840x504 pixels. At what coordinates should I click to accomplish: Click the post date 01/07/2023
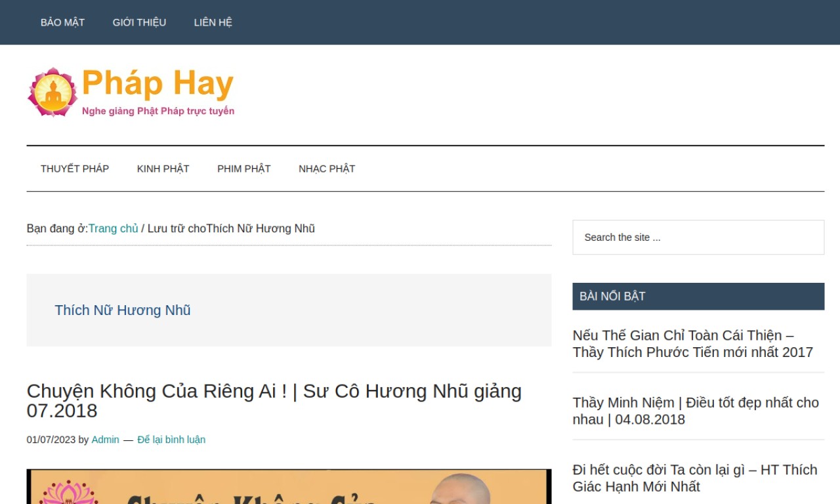(x=51, y=440)
